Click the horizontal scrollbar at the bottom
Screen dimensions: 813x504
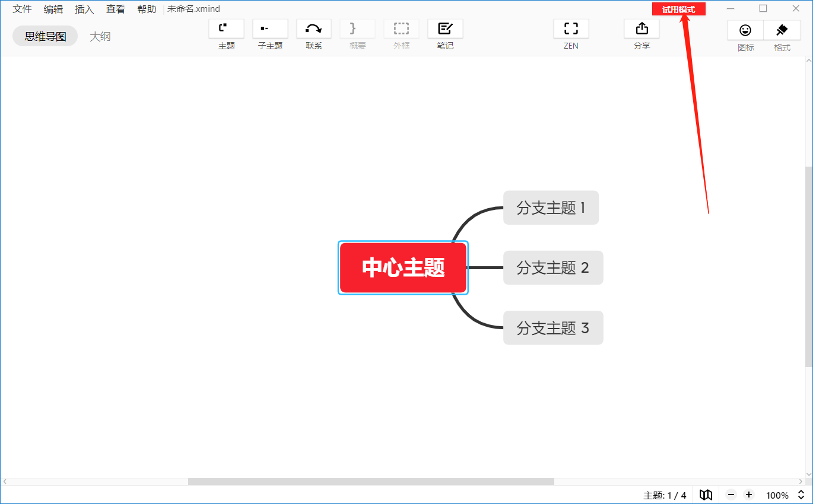pos(371,481)
